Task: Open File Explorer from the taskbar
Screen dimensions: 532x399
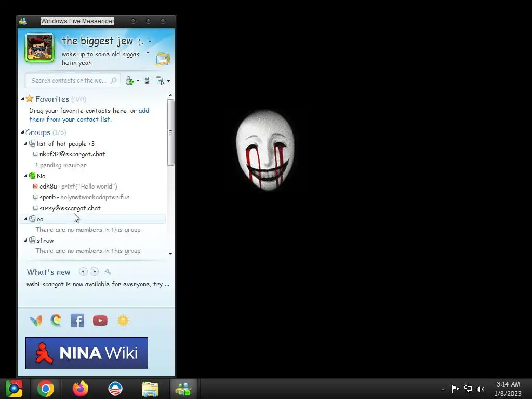Action: pos(150,389)
